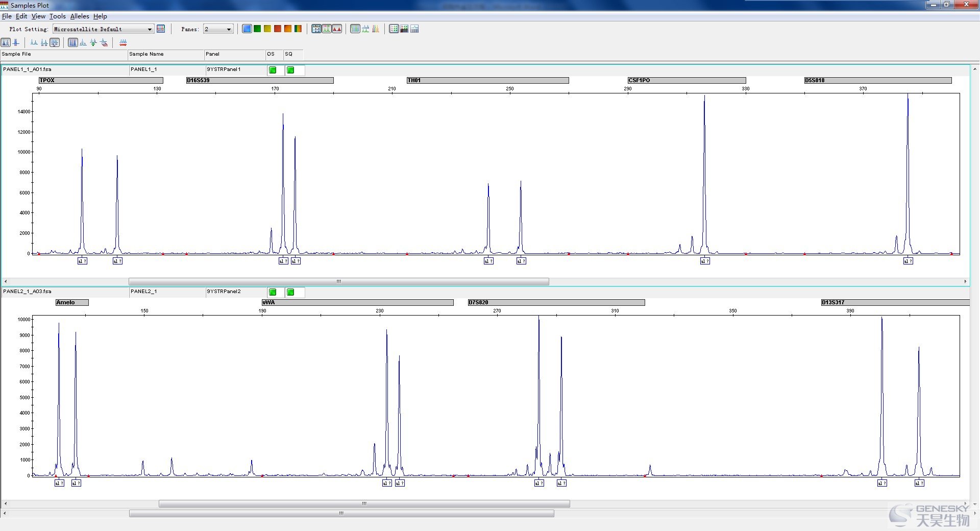Click the allele label under the CSF1PO peak
The height and width of the screenshot is (531, 980).
tap(705, 261)
